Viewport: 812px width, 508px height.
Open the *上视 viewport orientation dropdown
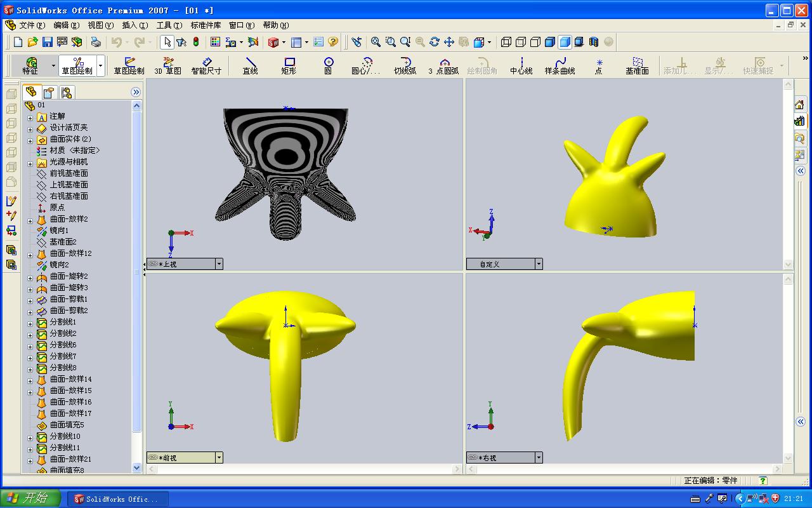coord(219,264)
